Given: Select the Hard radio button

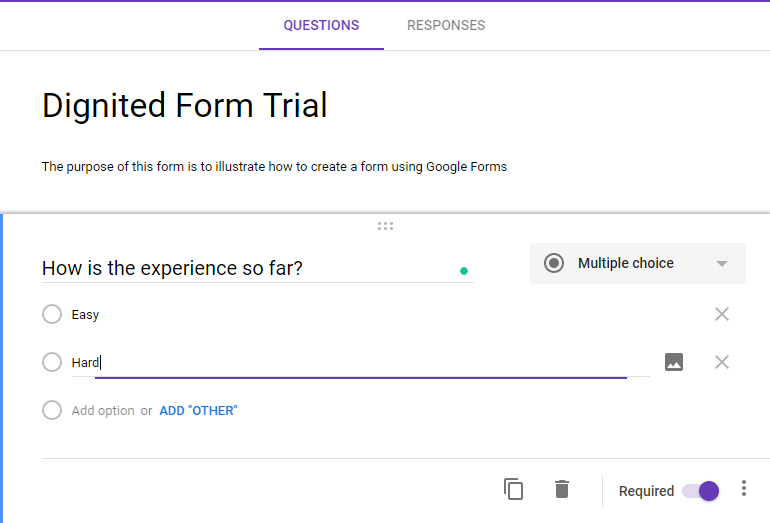Looking at the screenshot, I should coord(52,362).
